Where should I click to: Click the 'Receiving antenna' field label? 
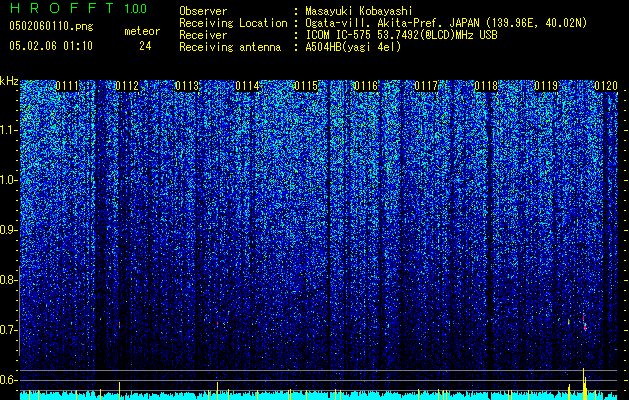pos(230,47)
